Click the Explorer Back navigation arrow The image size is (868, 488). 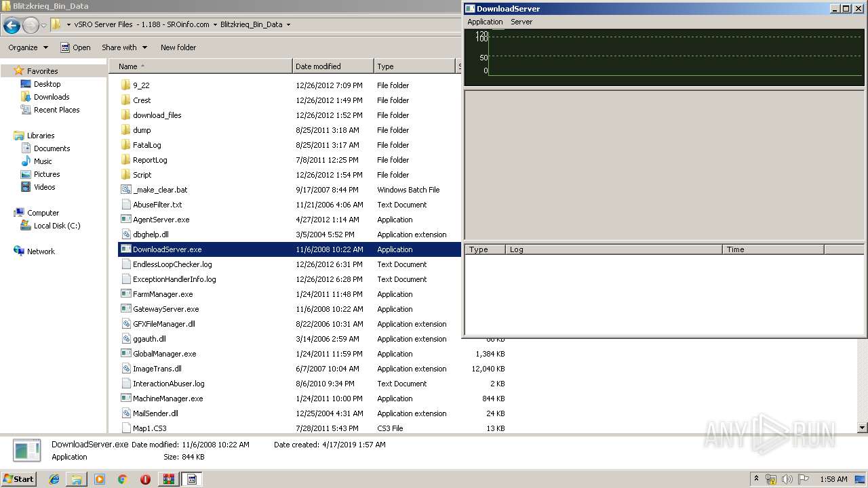click(x=12, y=26)
